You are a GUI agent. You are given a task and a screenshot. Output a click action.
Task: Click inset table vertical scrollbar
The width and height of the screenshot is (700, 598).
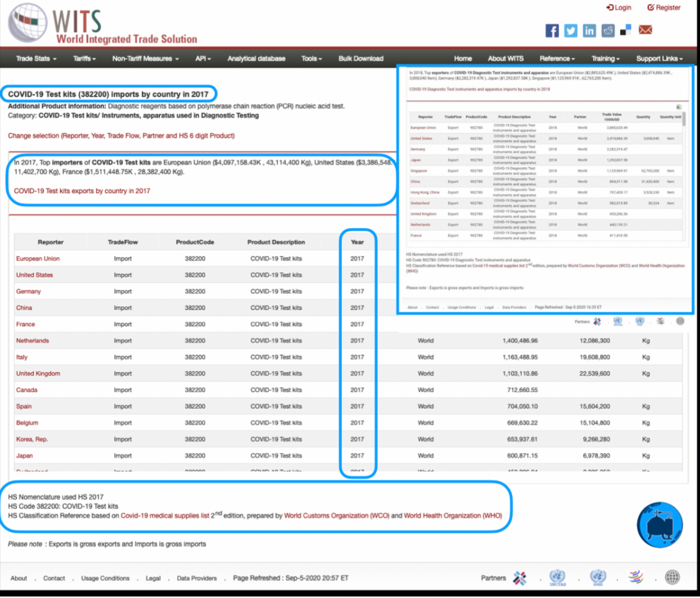[684, 120]
